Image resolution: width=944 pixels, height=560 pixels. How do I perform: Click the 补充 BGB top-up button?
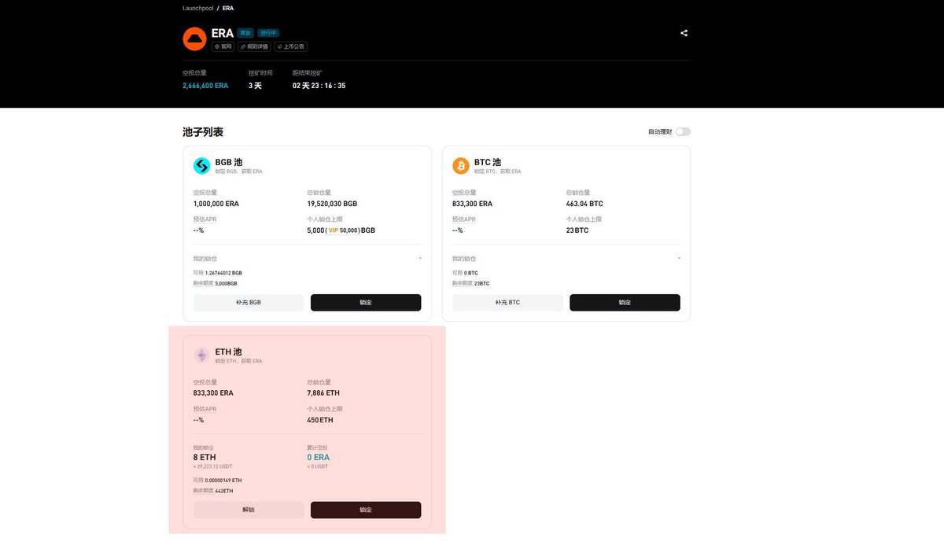pos(249,302)
